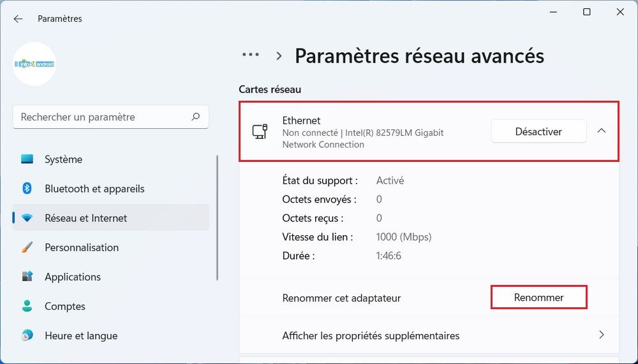Click the sidebar vertical scrollbar
The width and height of the screenshot is (638, 364).
click(x=218, y=217)
